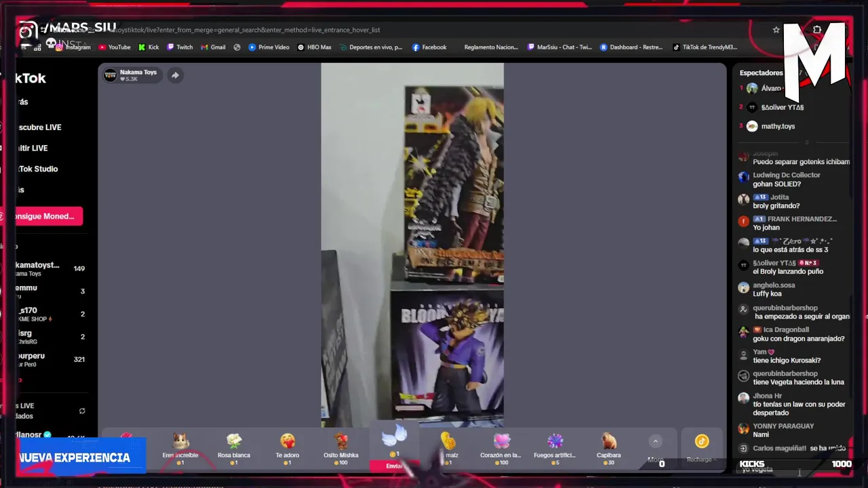Send the Rosa blanca gift

[x=234, y=449]
